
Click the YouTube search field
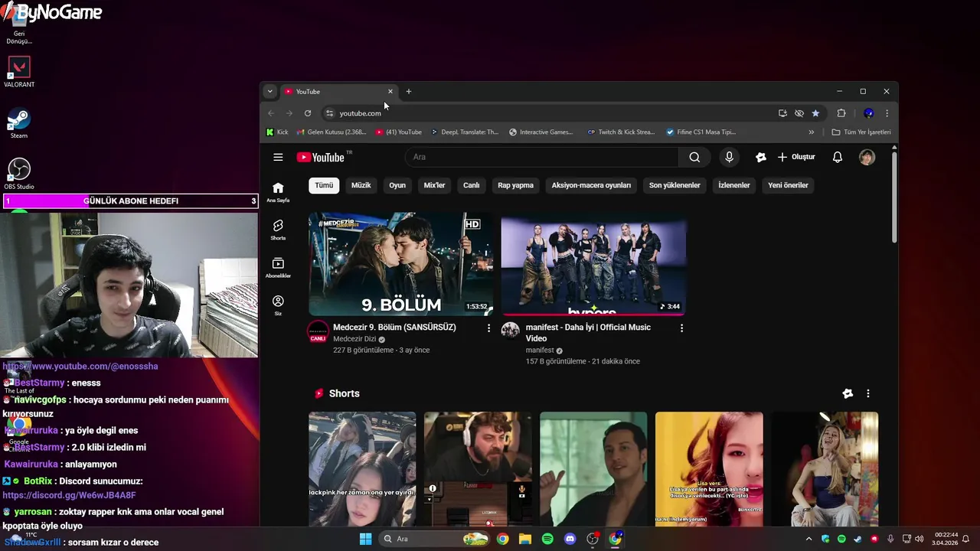point(542,157)
